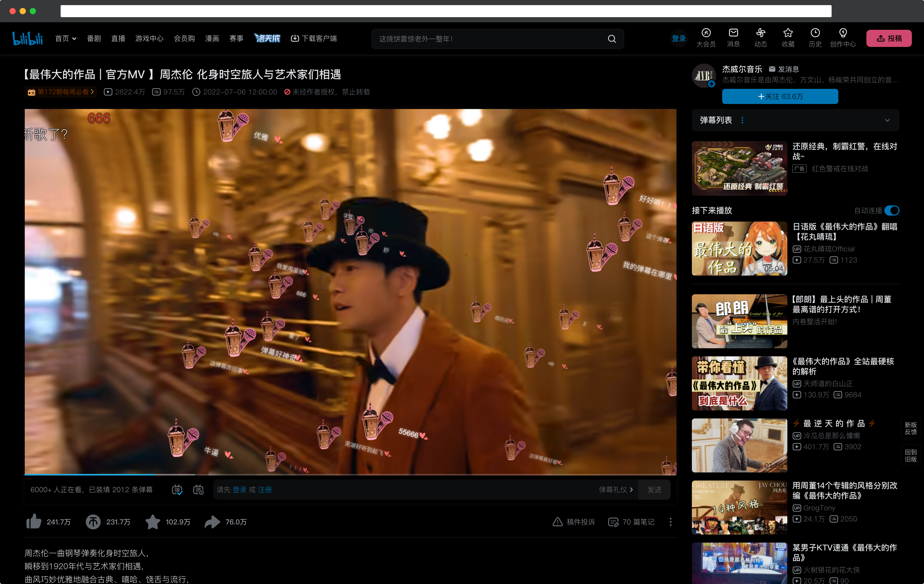Open three-dot more options menu

(x=670, y=521)
